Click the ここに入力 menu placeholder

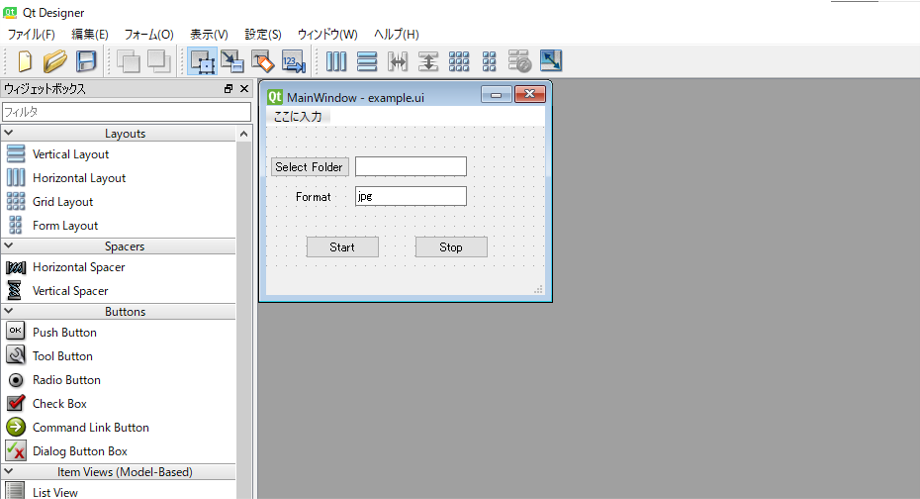click(x=298, y=116)
